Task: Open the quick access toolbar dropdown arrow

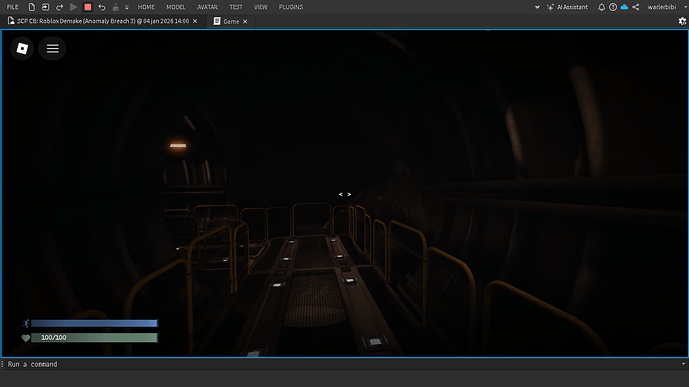Action: point(127,7)
